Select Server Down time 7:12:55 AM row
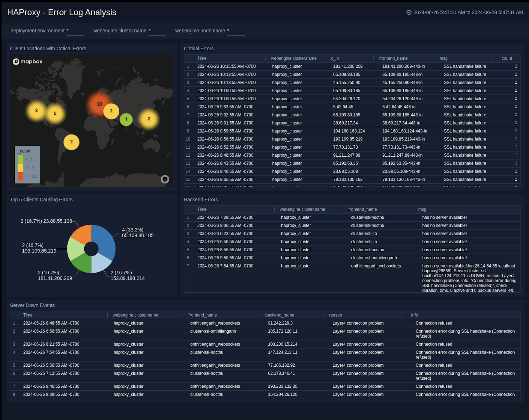Viewport: 529px width, 420px height. (51, 374)
